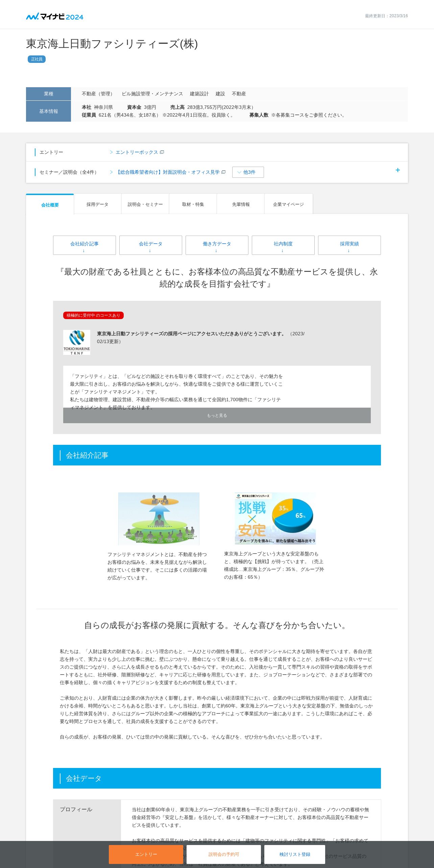This screenshot has height=868, width=434.
Task: Click the 自らの成長がお客様の発展に貢献する headline
Action: (217, 626)
